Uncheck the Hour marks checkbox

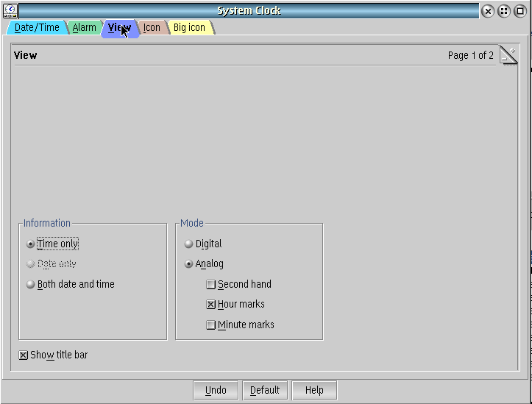click(x=235, y=304)
